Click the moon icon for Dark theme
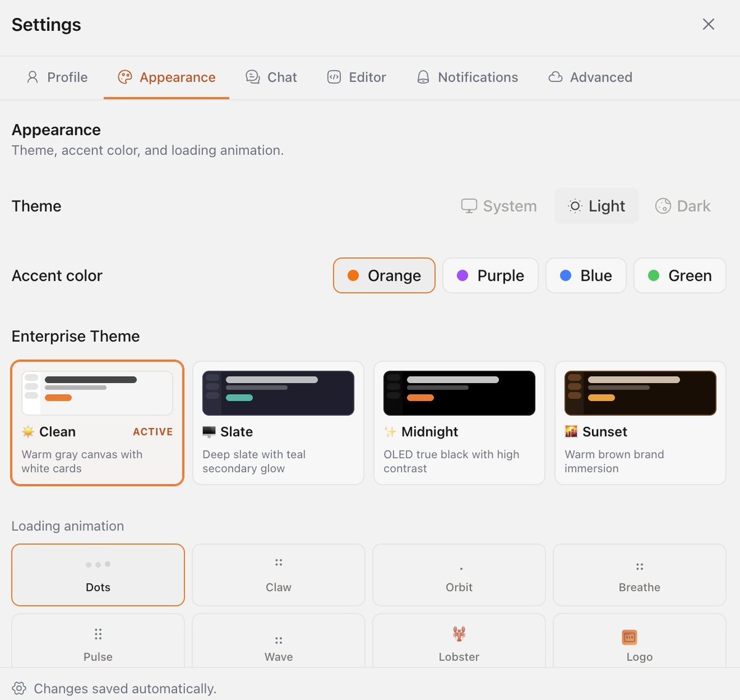 click(663, 206)
